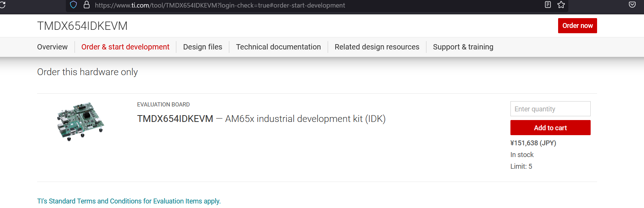The image size is (644, 208).
Task: Click the In stock status text
Action: pyautogui.click(x=522, y=155)
